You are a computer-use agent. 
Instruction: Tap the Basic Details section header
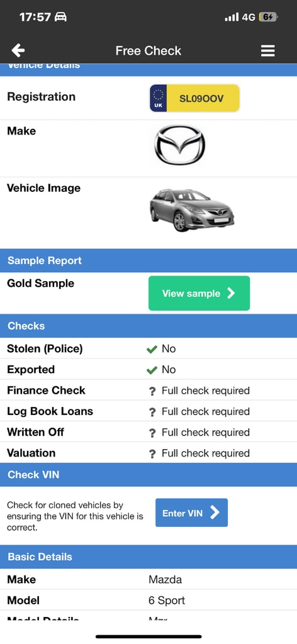(x=148, y=557)
